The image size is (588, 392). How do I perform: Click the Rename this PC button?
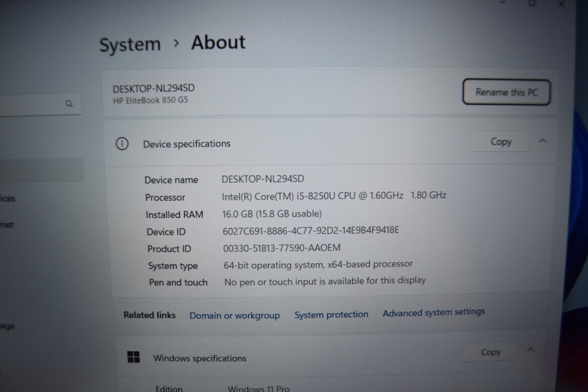coord(507,92)
